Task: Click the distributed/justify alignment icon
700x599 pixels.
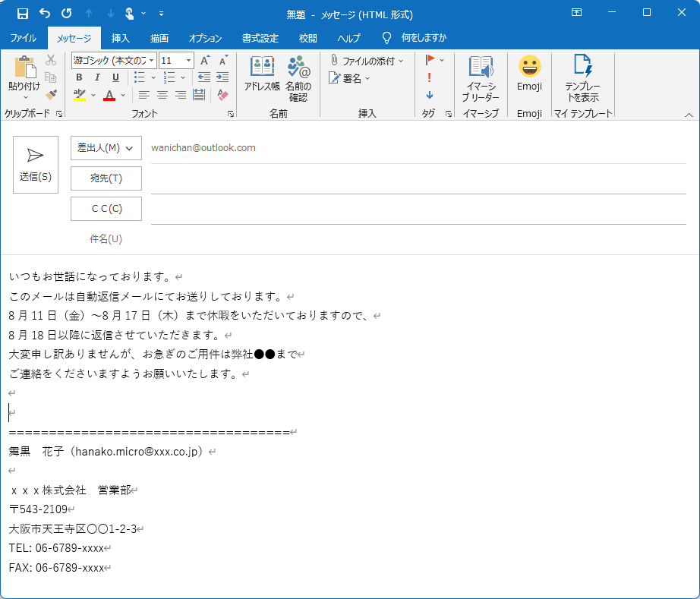Action: 199,95
